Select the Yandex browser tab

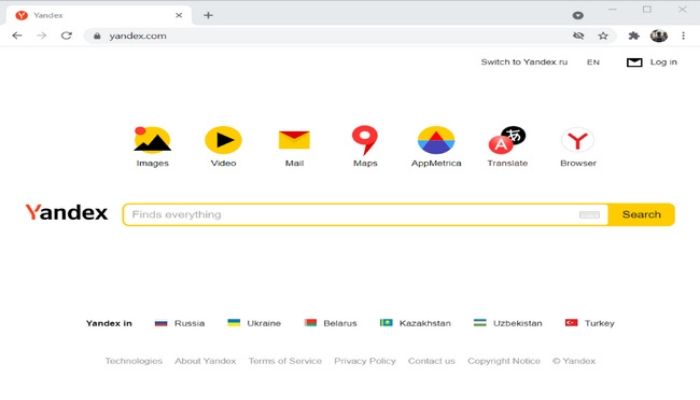coord(99,15)
